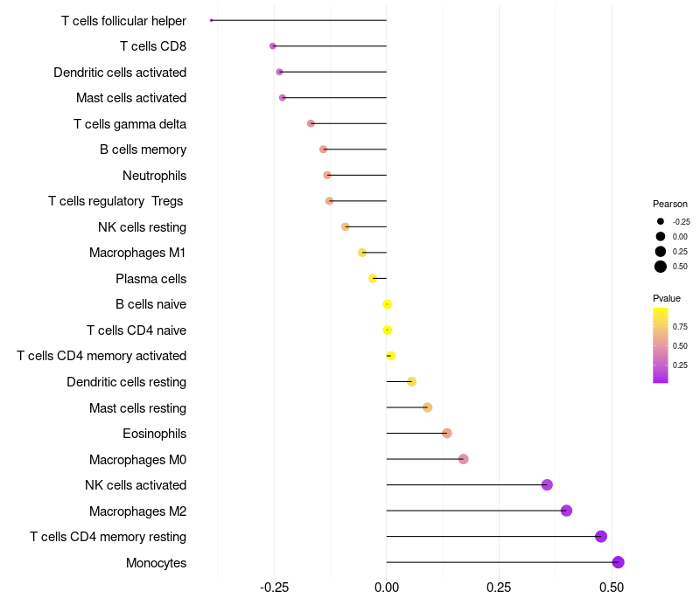Click the 0.50 x-axis tick label
Image resolution: width=700 pixels, height=612 pixels.
612,587
